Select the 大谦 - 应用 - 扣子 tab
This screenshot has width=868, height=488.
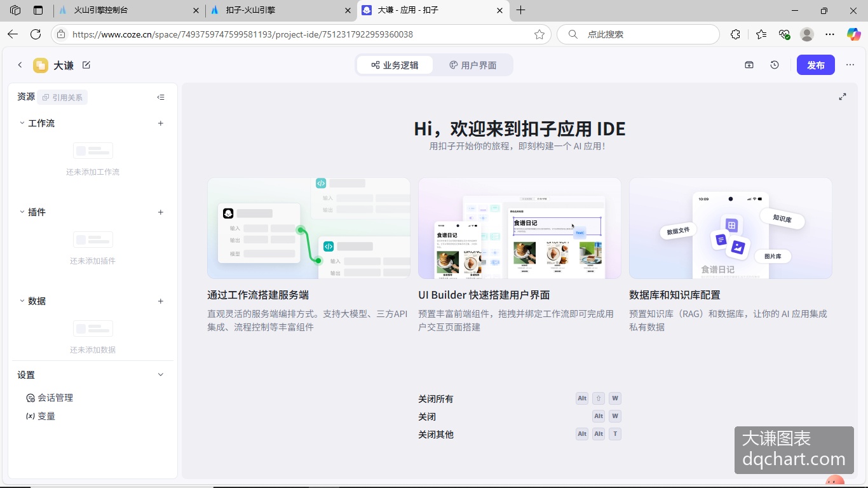pos(432,10)
